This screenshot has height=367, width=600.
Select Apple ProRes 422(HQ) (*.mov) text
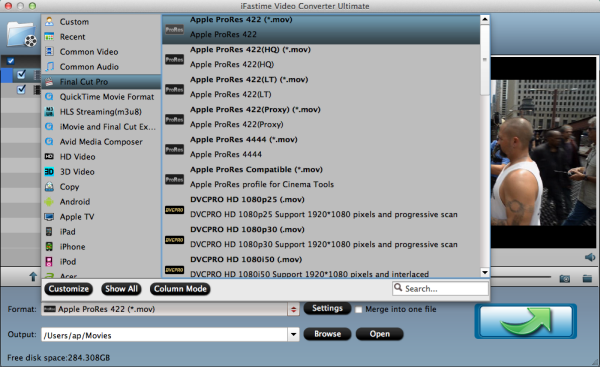coord(250,49)
